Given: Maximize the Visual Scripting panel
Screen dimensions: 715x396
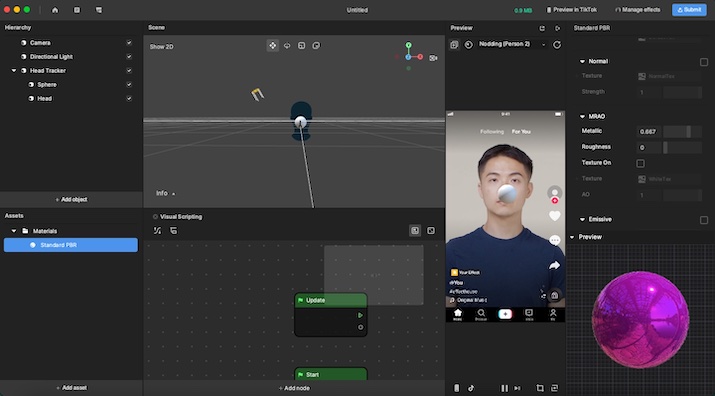Looking at the screenshot, I should [x=431, y=231].
